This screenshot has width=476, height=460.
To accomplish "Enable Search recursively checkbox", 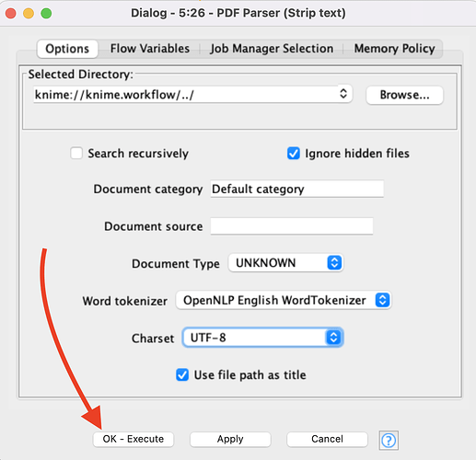I will [x=76, y=153].
